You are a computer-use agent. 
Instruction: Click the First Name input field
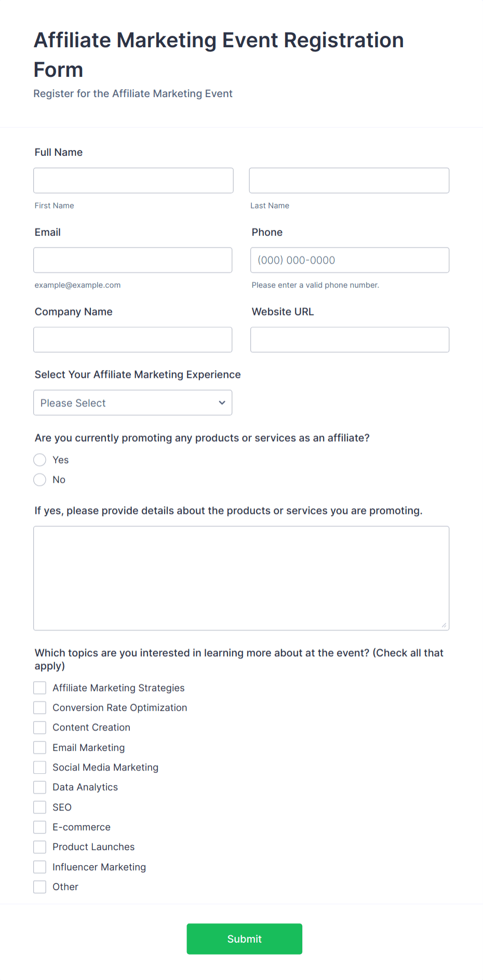[133, 180]
